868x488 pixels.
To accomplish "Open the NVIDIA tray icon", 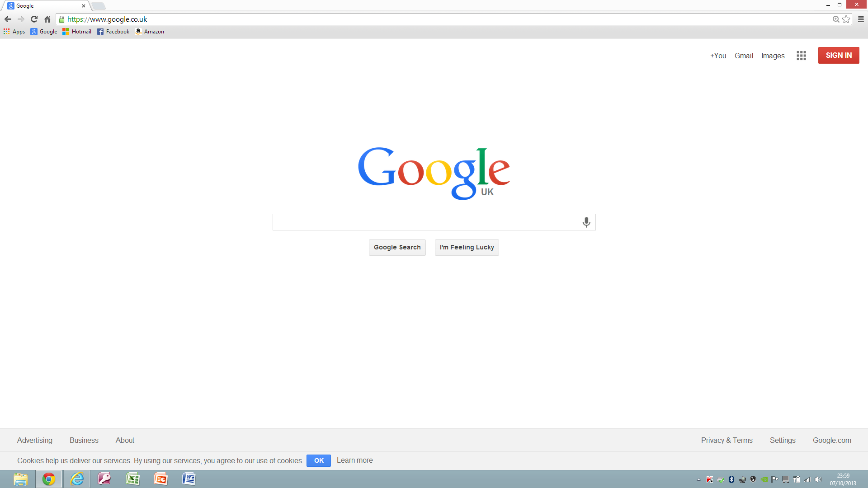I will 764,479.
